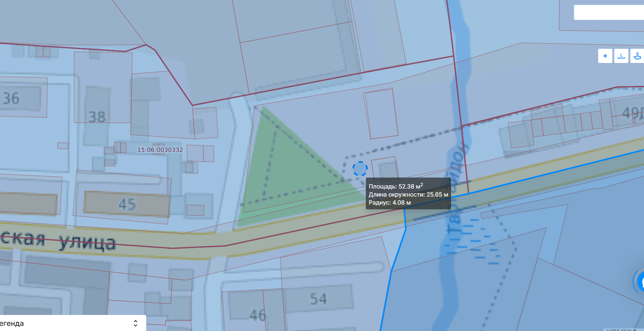This screenshot has height=331, width=644.
Task: Click the Площадь 52.38 м² measurement tooltip
Action: pos(408,194)
